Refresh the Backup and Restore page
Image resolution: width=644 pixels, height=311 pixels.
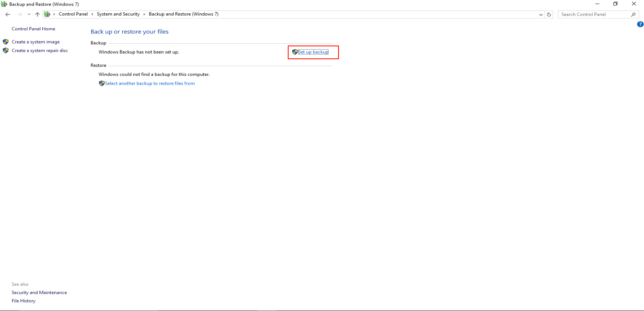549,15
